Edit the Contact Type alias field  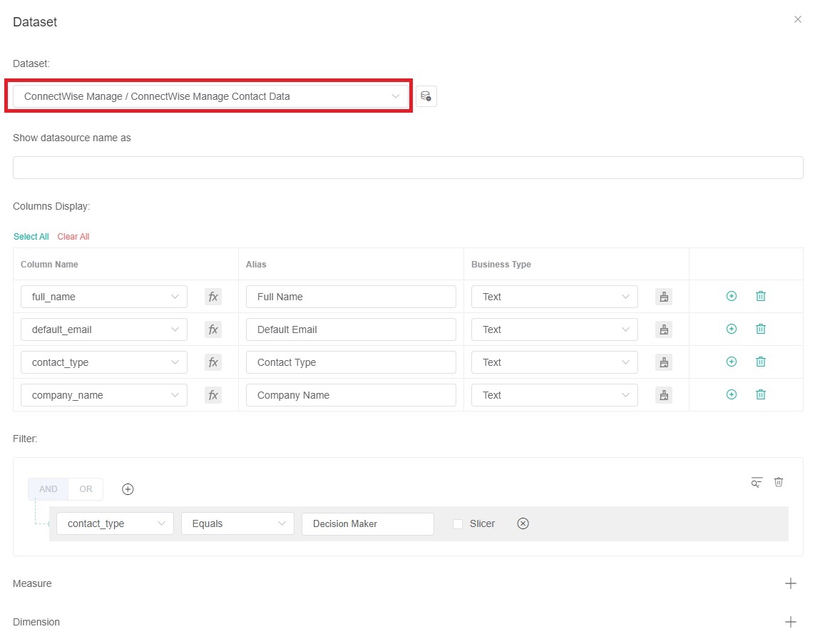pos(351,362)
